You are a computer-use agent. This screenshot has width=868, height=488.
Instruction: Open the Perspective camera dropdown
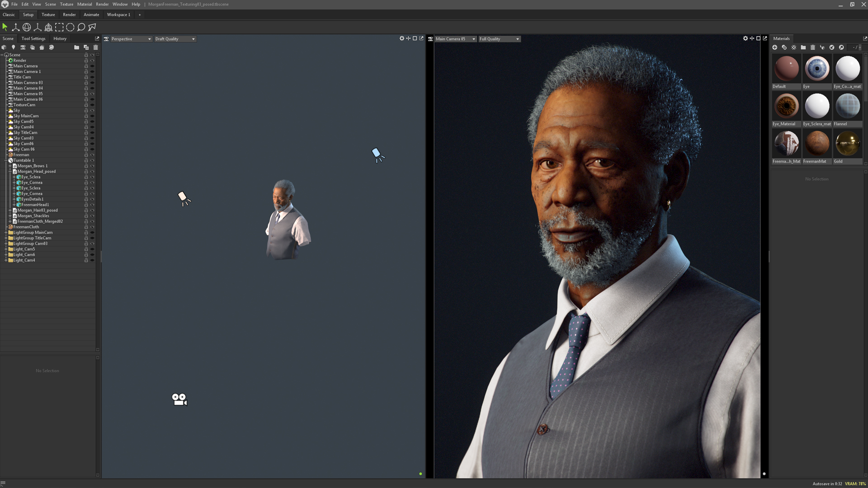[x=131, y=39]
